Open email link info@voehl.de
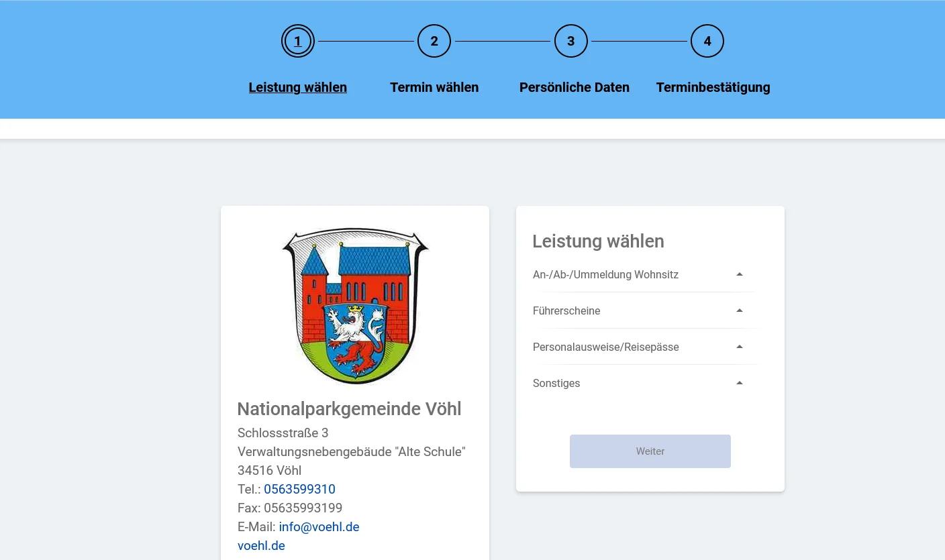This screenshot has height=560, width=945. click(319, 526)
